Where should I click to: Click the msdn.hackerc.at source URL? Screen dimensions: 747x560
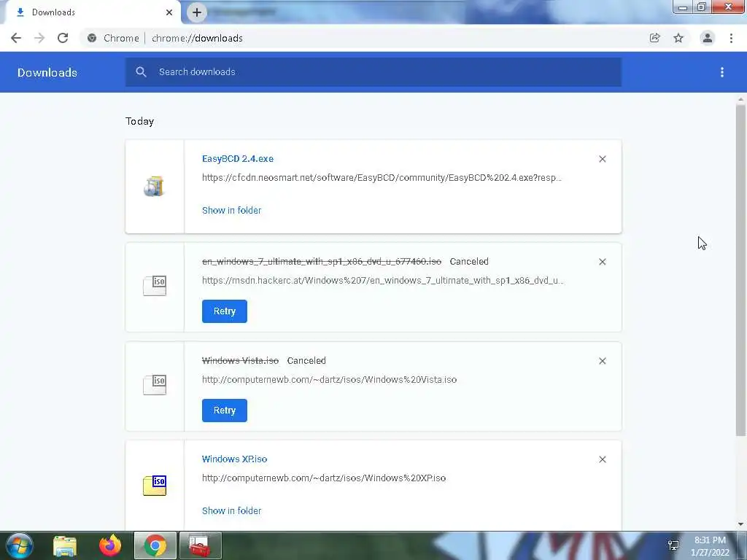382,281
